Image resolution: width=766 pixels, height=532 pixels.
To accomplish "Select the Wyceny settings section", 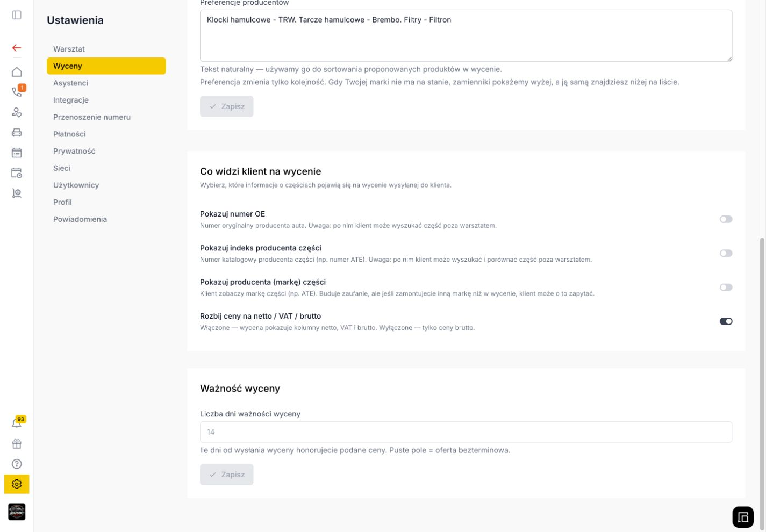I will click(x=106, y=66).
